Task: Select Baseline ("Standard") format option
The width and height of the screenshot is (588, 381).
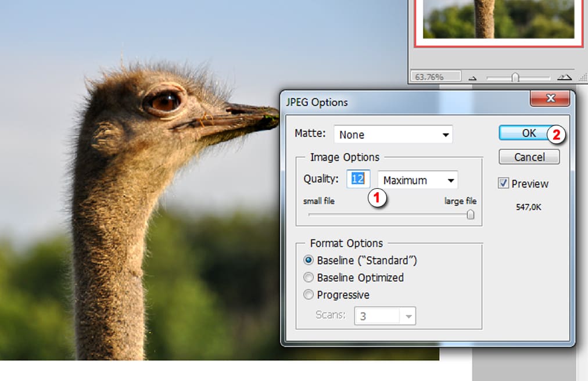Action: (309, 260)
